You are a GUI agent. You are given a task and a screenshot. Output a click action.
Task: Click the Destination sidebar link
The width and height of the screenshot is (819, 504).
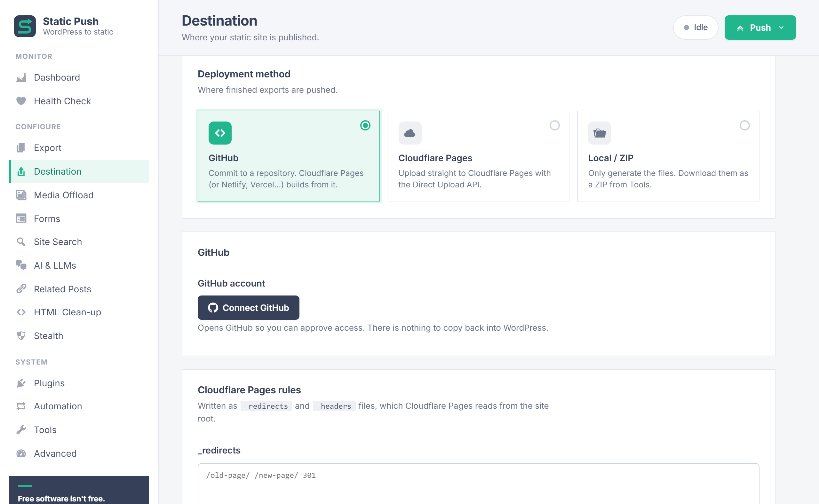pos(79,171)
